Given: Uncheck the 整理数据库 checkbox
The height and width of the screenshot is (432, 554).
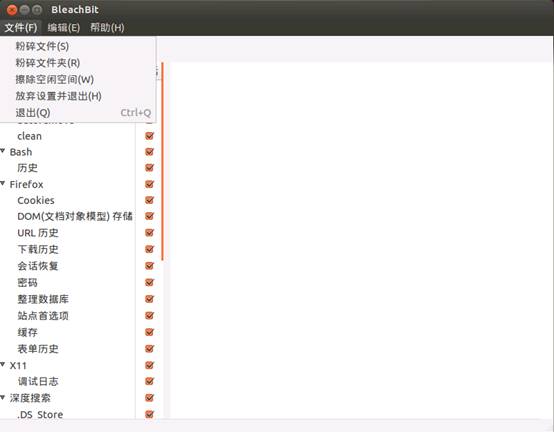Looking at the screenshot, I should [x=149, y=299].
